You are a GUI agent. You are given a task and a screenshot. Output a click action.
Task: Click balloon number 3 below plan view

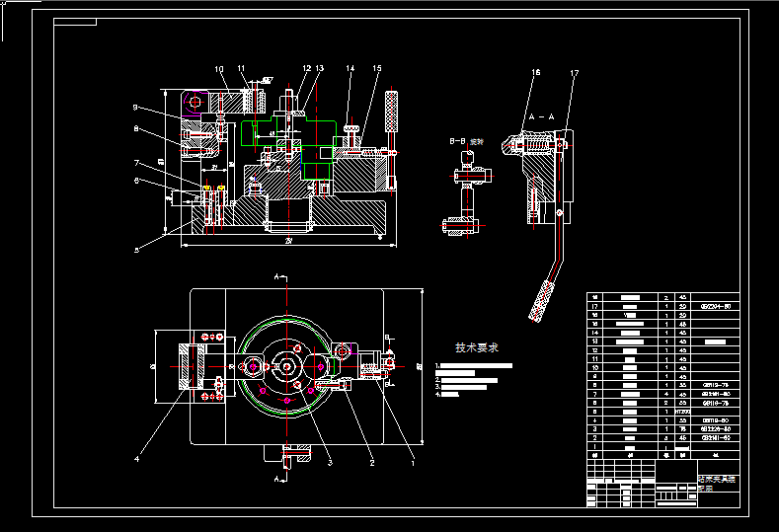(x=330, y=463)
